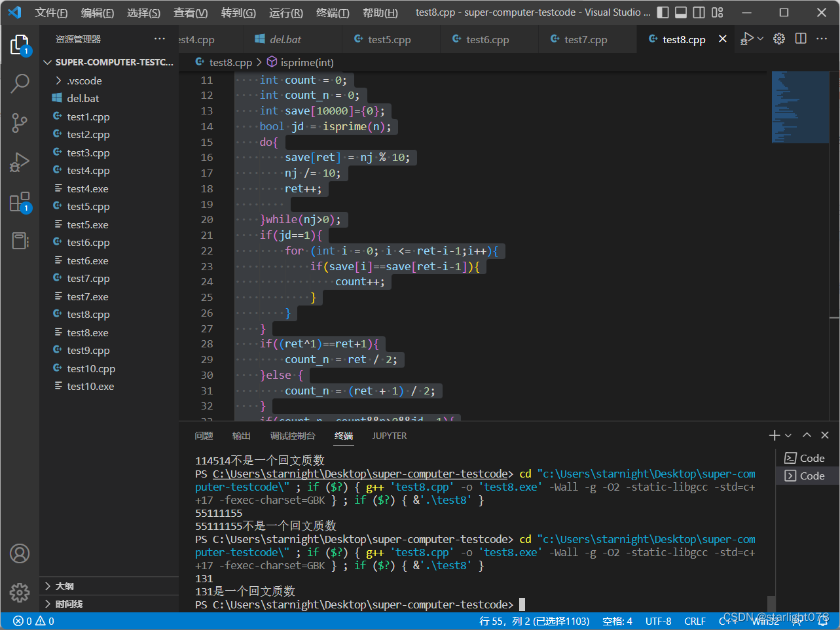Click the VS Code logo in title bar
The image size is (840, 630).
pyautogui.click(x=14, y=12)
